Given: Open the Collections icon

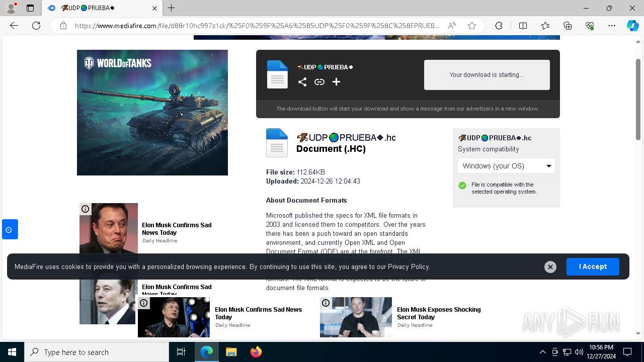Looking at the screenshot, I should point(568,26).
